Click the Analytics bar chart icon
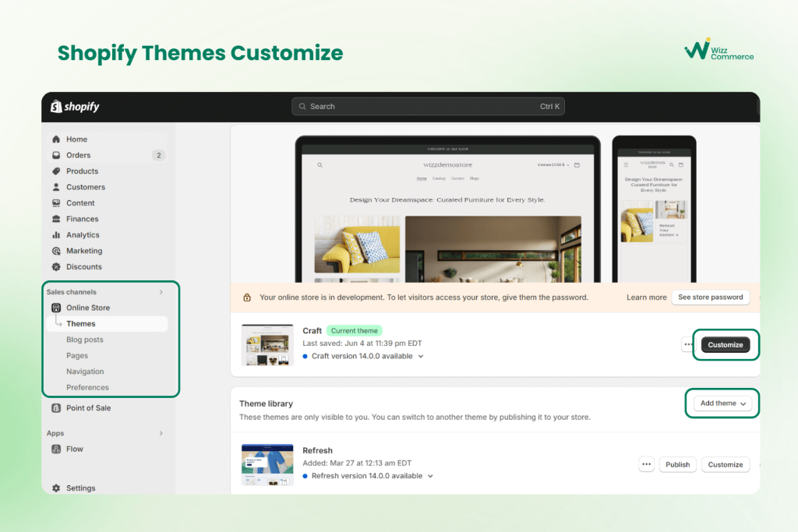Screen dimensions: 798x532 tap(56, 235)
